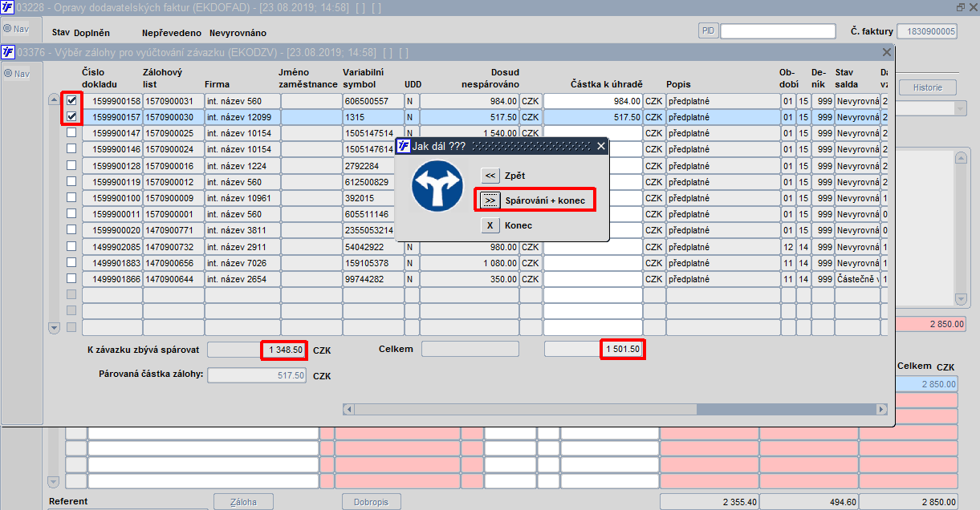Click the list scroll-up arrow above checkboxes
The image size is (980, 510).
[x=55, y=100]
